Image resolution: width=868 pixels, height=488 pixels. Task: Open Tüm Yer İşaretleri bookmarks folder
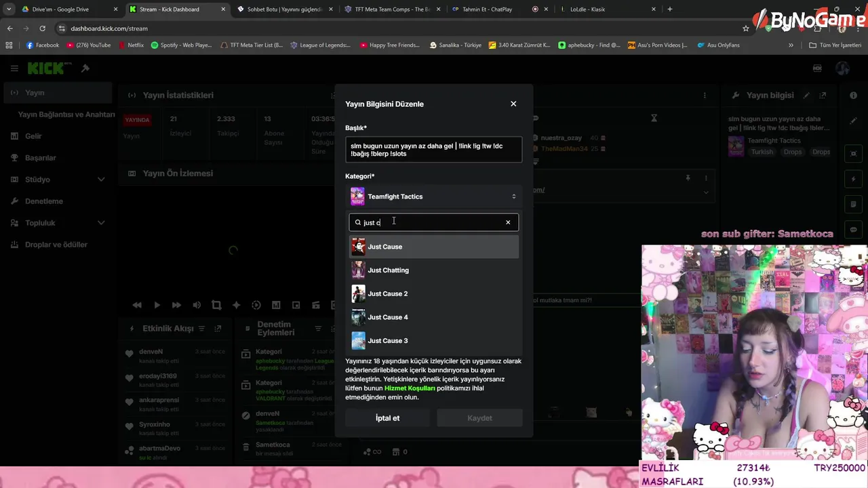click(x=835, y=45)
